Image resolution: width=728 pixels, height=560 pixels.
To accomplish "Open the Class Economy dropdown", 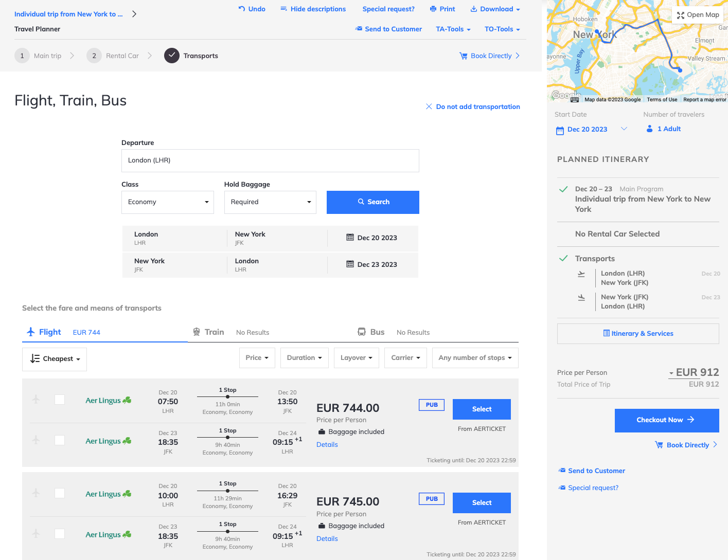I will click(x=168, y=202).
